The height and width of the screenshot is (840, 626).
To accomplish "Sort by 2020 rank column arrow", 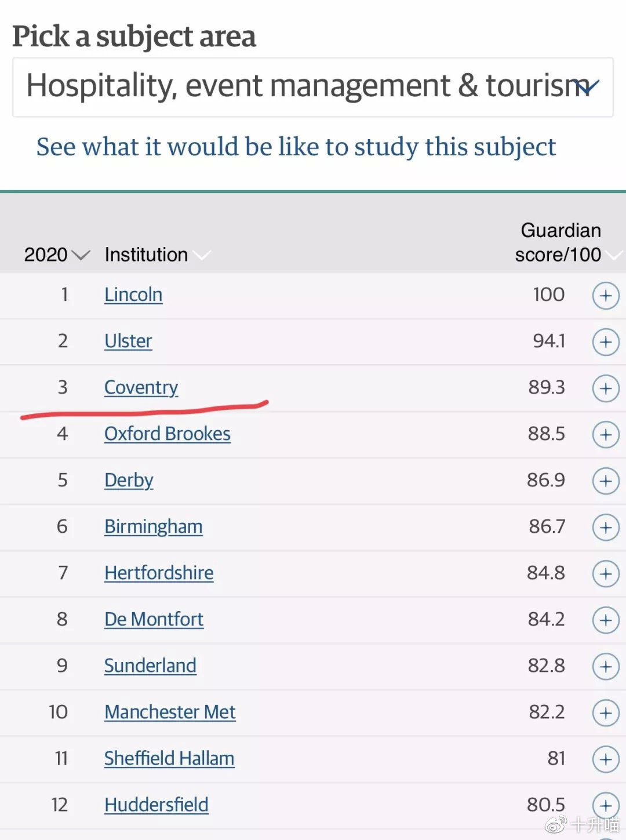I will pyautogui.click(x=81, y=255).
